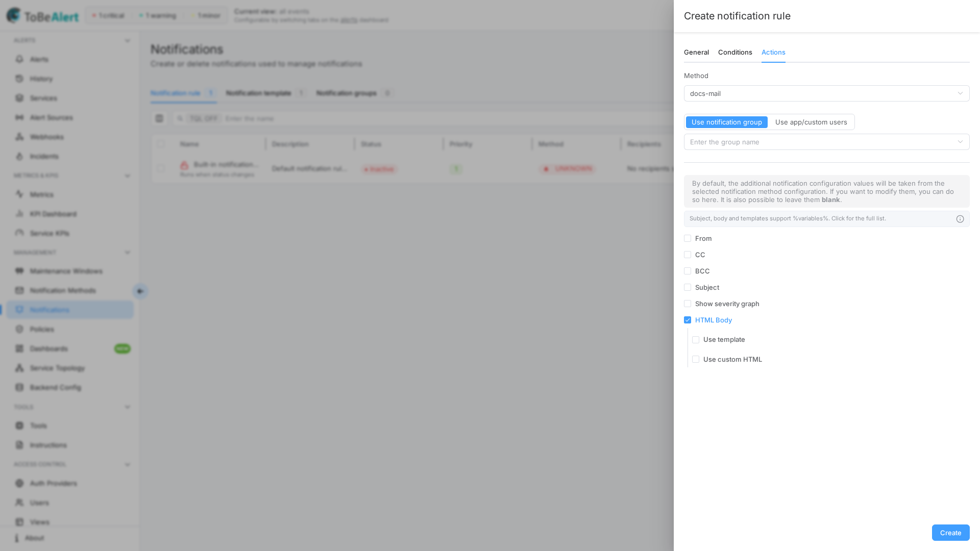This screenshot has height=551, width=980.
Task: Switch to the Conditions tab
Action: (735, 53)
